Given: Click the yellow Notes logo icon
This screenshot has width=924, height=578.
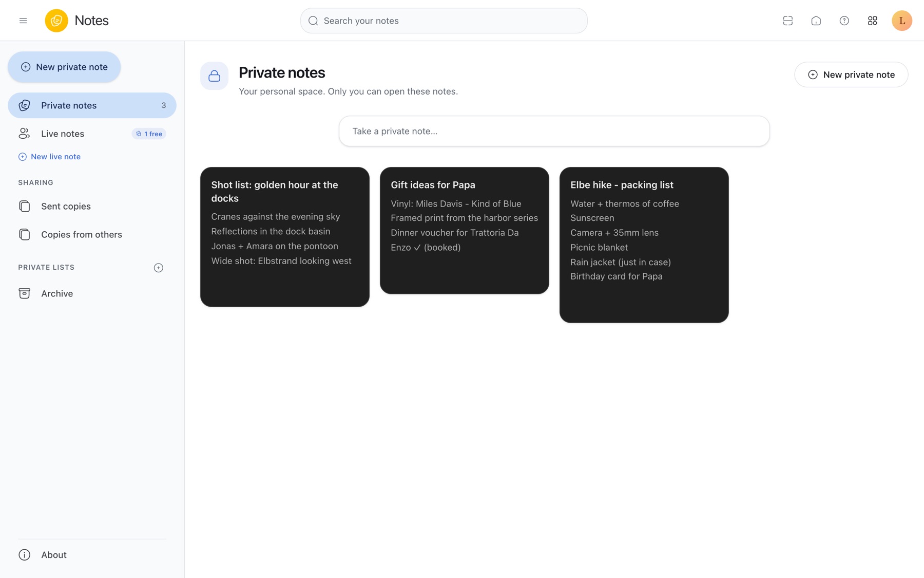Looking at the screenshot, I should pyautogui.click(x=56, y=21).
